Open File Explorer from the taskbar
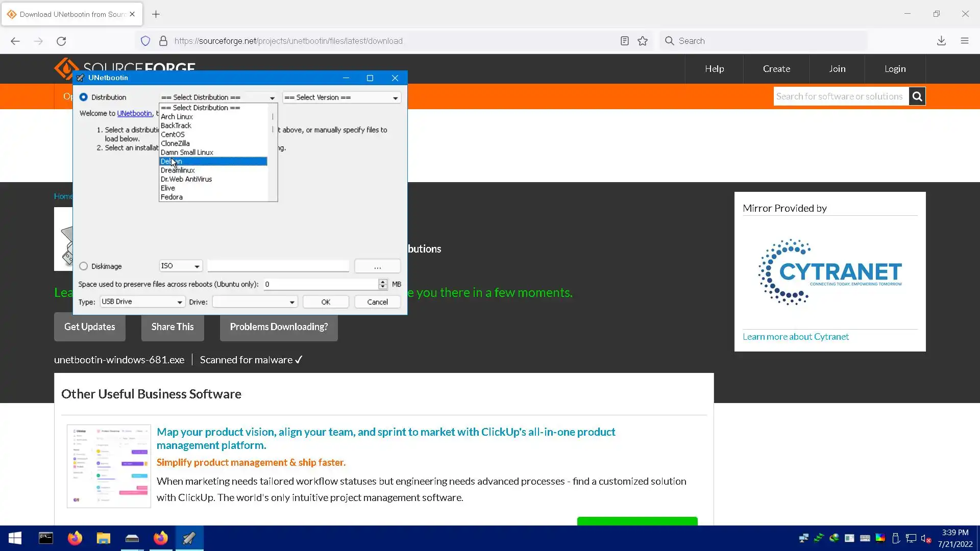This screenshot has height=551, width=980. 103,538
